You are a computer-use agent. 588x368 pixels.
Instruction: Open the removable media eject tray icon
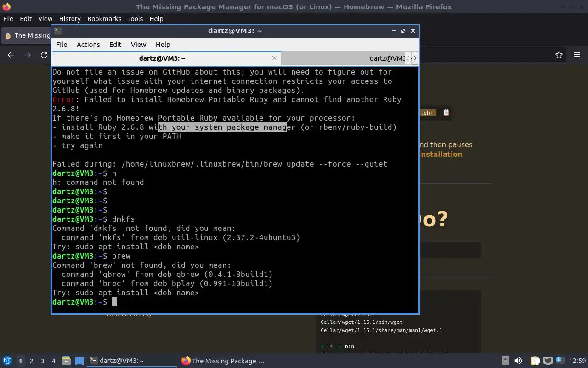point(505,361)
